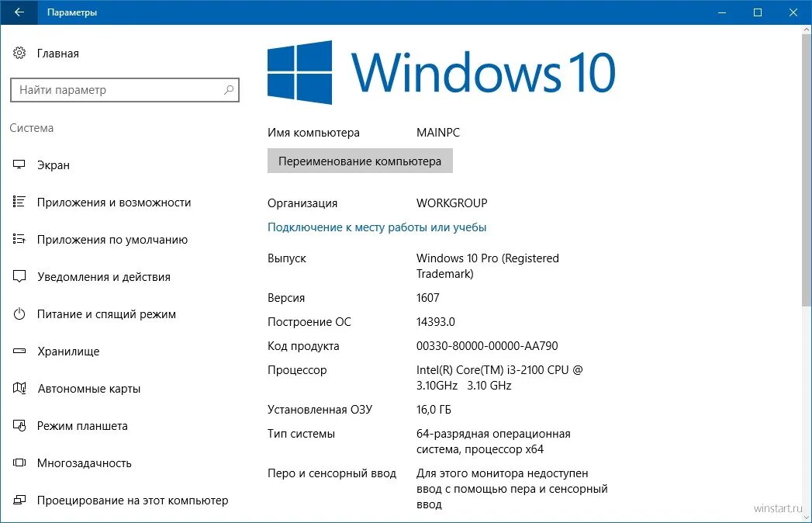Click the computer name MAINPC
Viewport: 812px width, 523px height.
click(438, 133)
